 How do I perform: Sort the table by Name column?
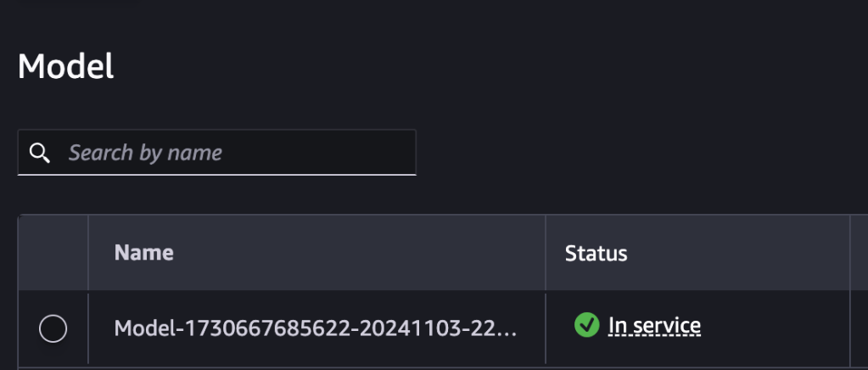pos(143,252)
